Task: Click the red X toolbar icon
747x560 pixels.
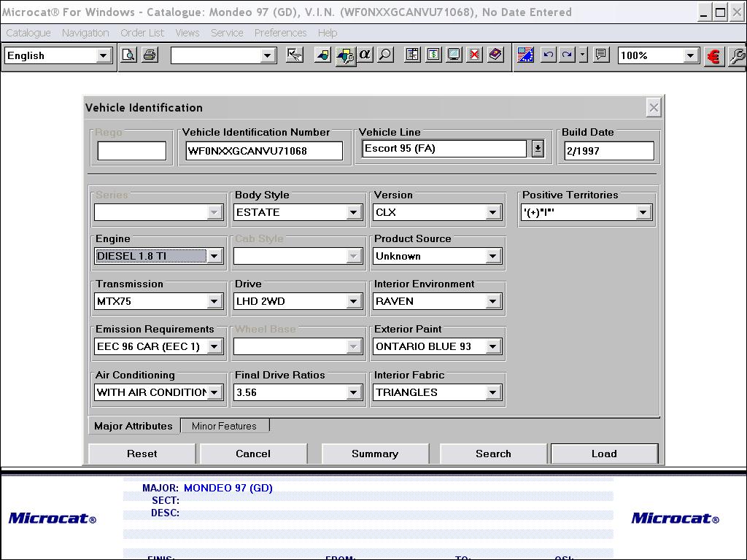Action: click(x=474, y=55)
